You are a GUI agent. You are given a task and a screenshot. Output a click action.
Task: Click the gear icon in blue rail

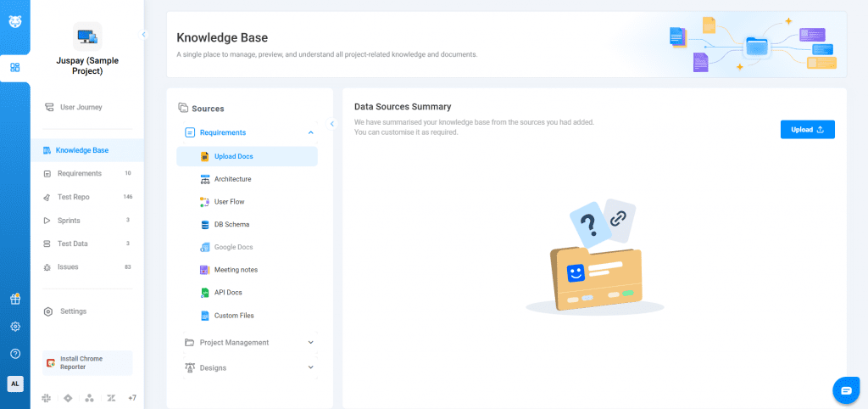(15, 327)
